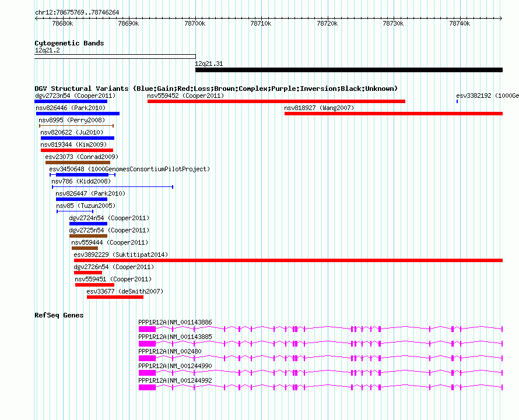Screen dimensions: 519x420
Task: Click the 78680k ruler tick label
Action: coord(62,23)
